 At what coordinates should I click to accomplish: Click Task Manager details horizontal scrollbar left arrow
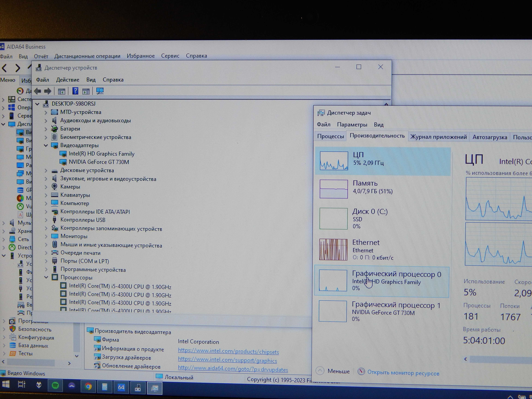[x=466, y=359]
